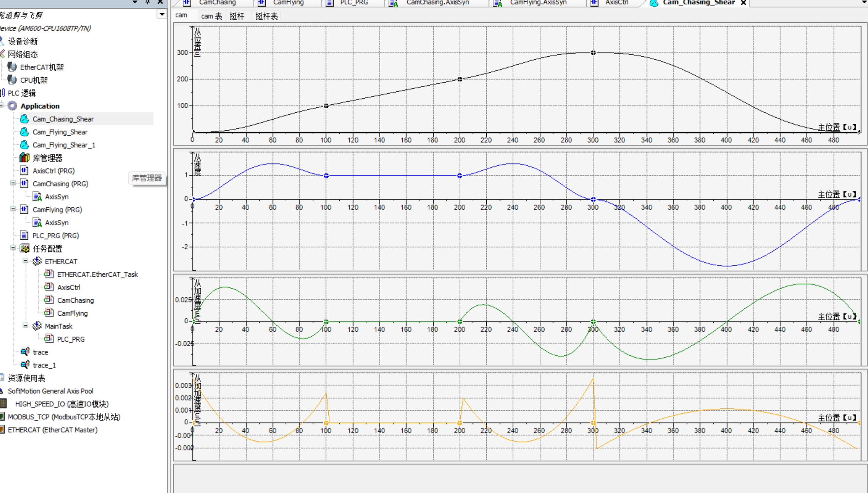Click green acceleration point at master 200
The width and height of the screenshot is (868, 493).
click(460, 322)
